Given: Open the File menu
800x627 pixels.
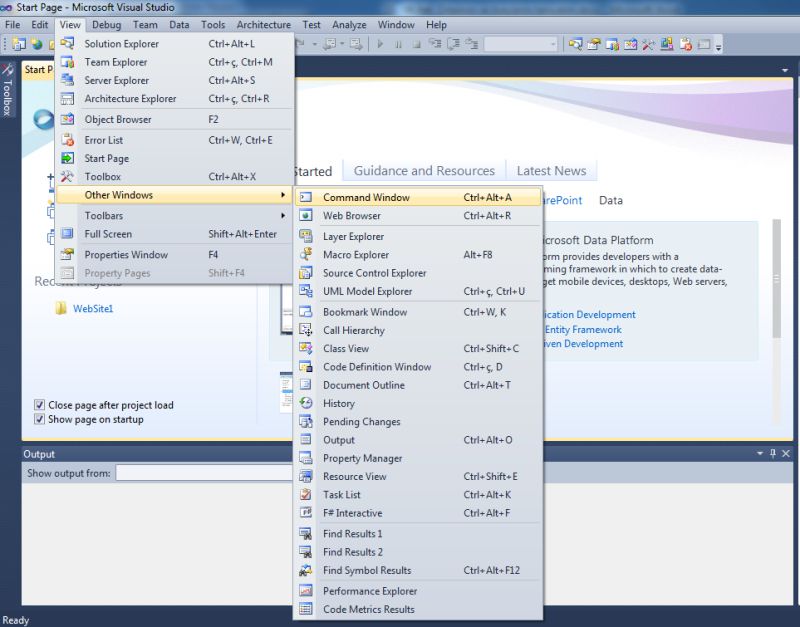Looking at the screenshot, I should (x=13, y=24).
